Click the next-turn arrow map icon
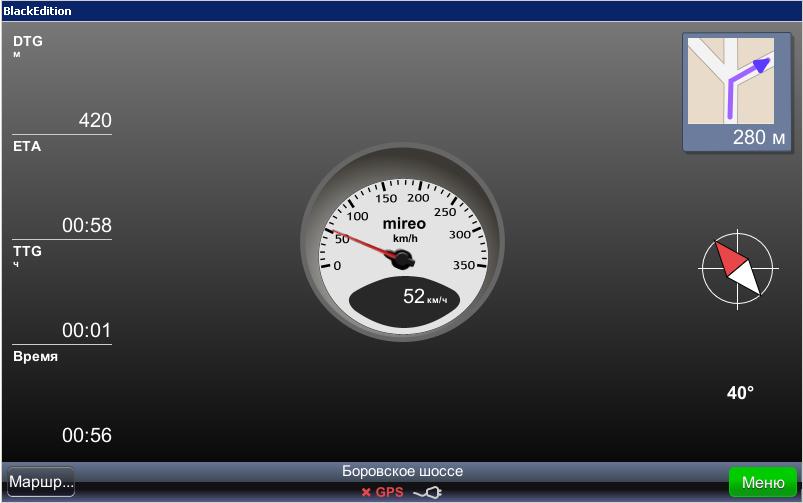Image resolution: width=803 pixels, height=503 pixels. click(735, 80)
